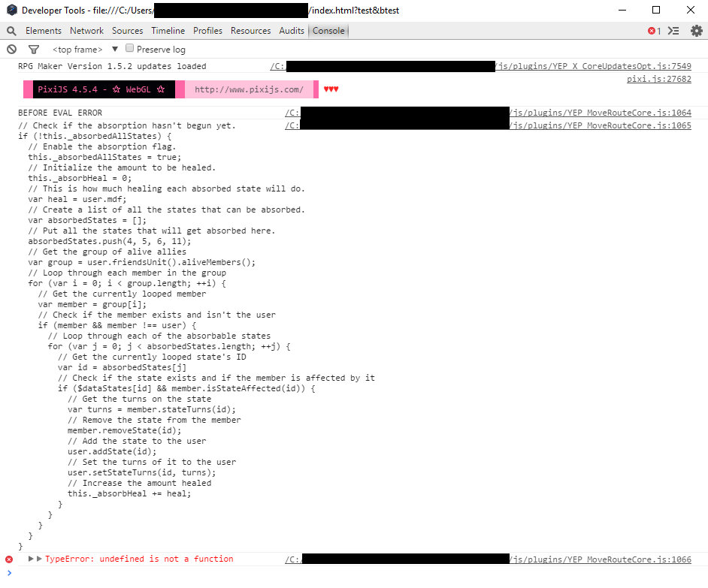Switch to the Resources tab
This screenshot has height=588, width=708.
tap(250, 31)
